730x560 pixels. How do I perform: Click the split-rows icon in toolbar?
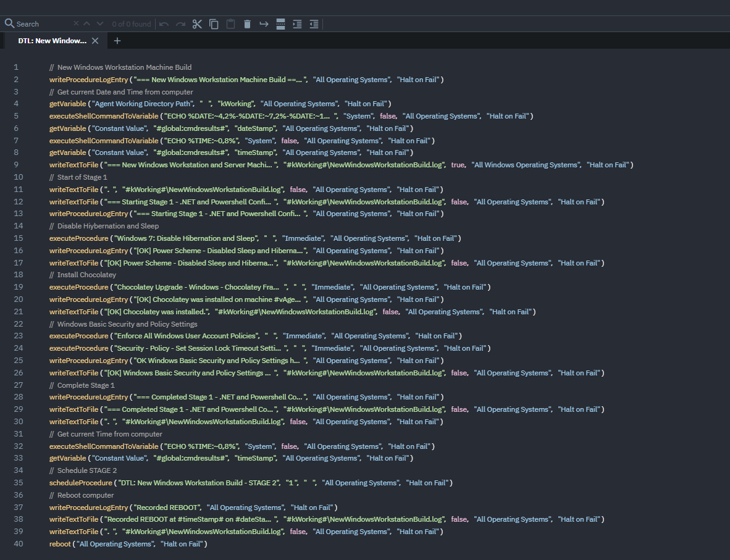pyautogui.click(x=280, y=24)
